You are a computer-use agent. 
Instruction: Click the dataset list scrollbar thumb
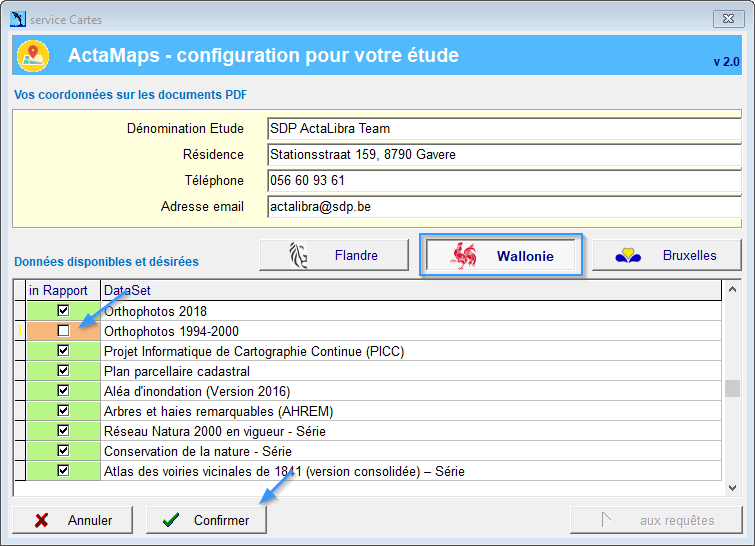click(x=732, y=389)
